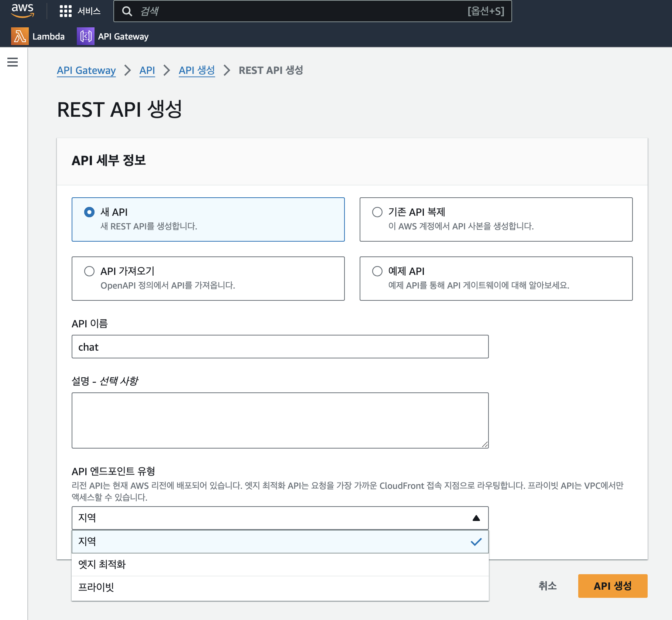Open the 서비스 menu label
Viewport: 672px width, 620px height.
(89, 11)
